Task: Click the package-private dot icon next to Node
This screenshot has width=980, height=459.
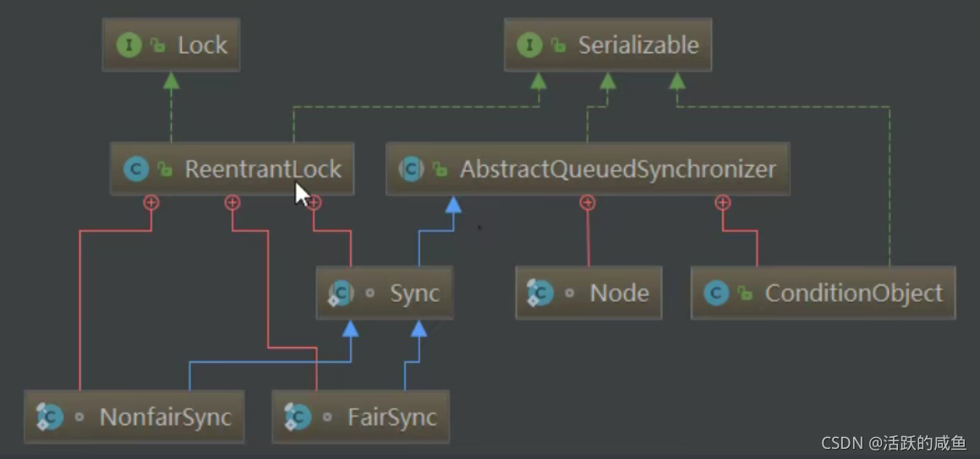Action: point(569,292)
